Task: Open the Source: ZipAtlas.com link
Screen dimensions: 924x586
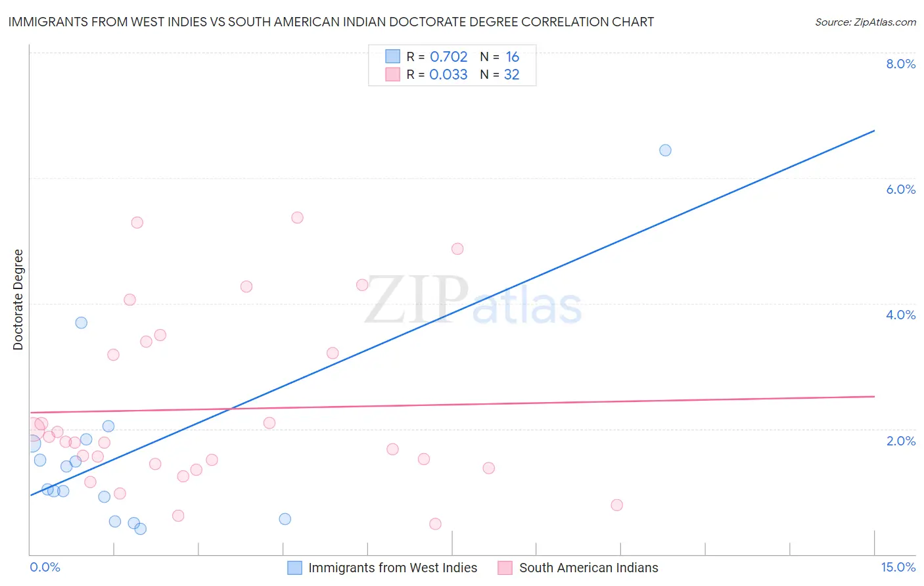Action: click(x=866, y=22)
